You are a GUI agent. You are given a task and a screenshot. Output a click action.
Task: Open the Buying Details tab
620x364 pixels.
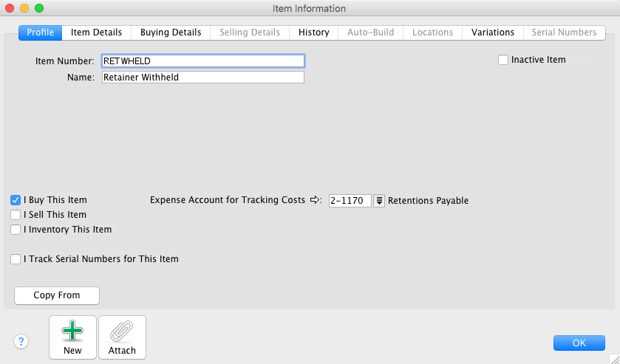pos(171,32)
